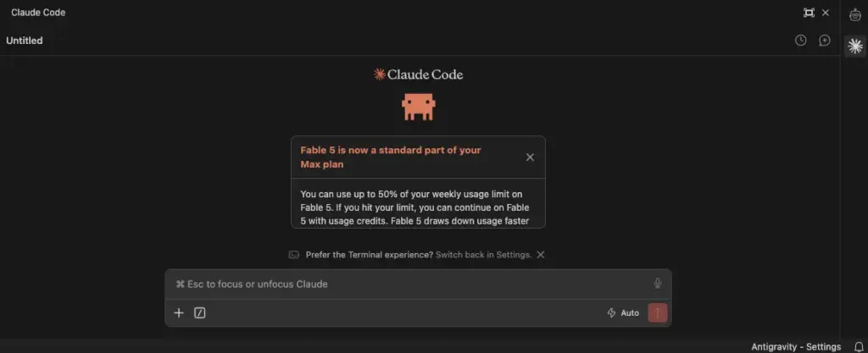Click the Claude Code panel title

coord(38,12)
